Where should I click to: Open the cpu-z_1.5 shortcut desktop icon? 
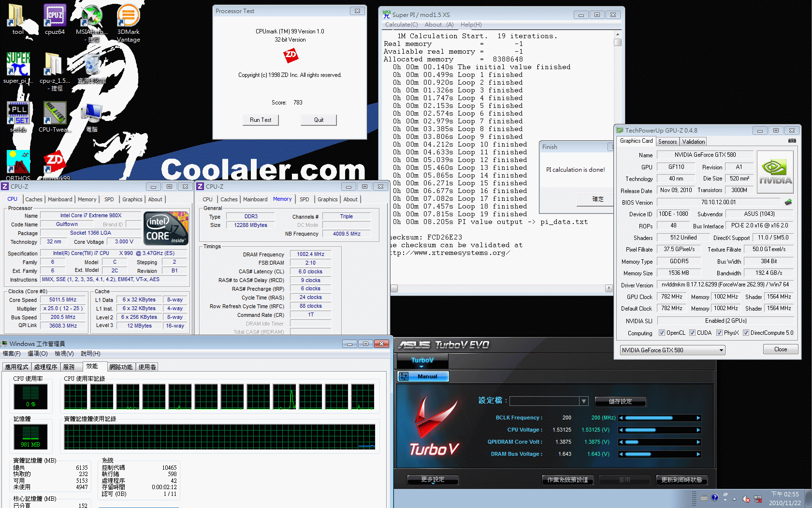[55, 72]
